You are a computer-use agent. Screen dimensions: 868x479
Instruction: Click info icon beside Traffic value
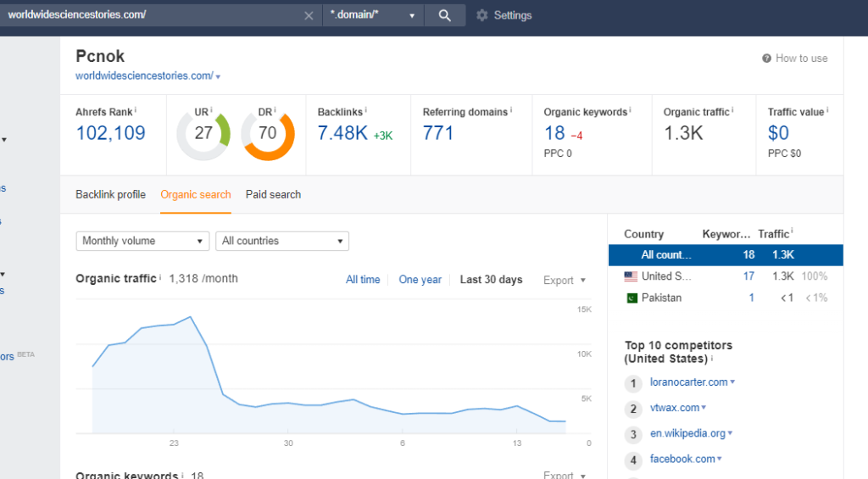[827, 110]
